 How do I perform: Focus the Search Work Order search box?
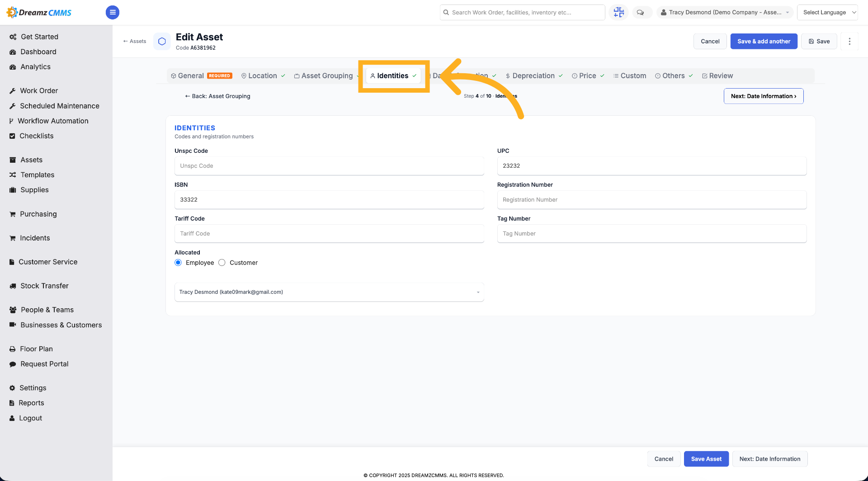(522, 12)
